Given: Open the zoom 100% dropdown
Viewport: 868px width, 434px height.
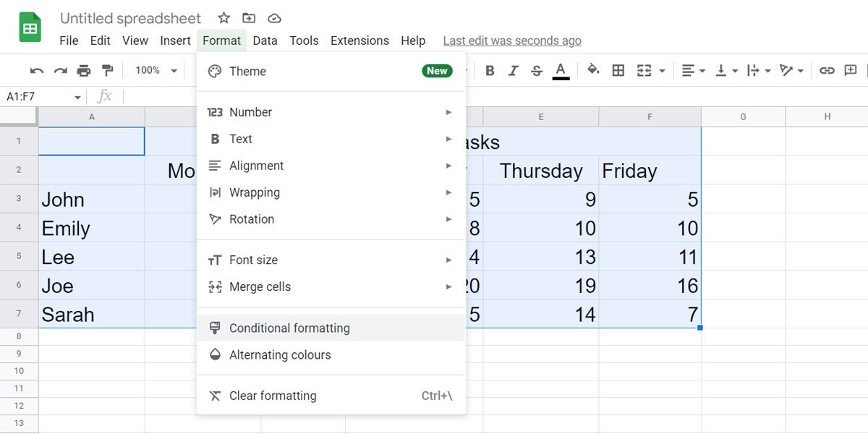Looking at the screenshot, I should point(156,70).
